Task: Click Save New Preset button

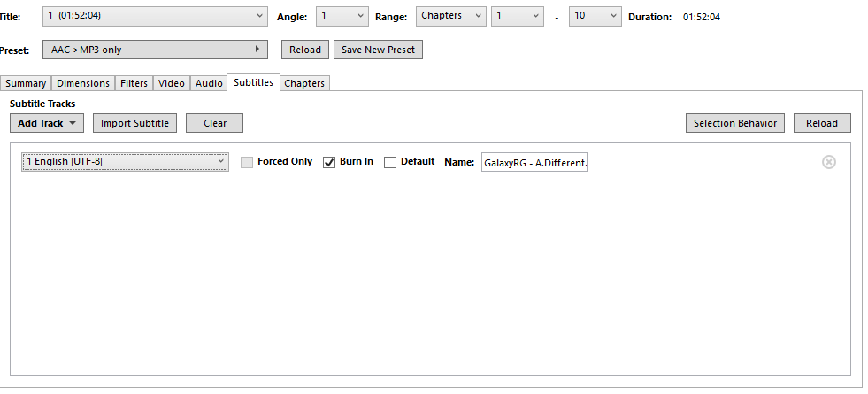Action: coord(378,50)
